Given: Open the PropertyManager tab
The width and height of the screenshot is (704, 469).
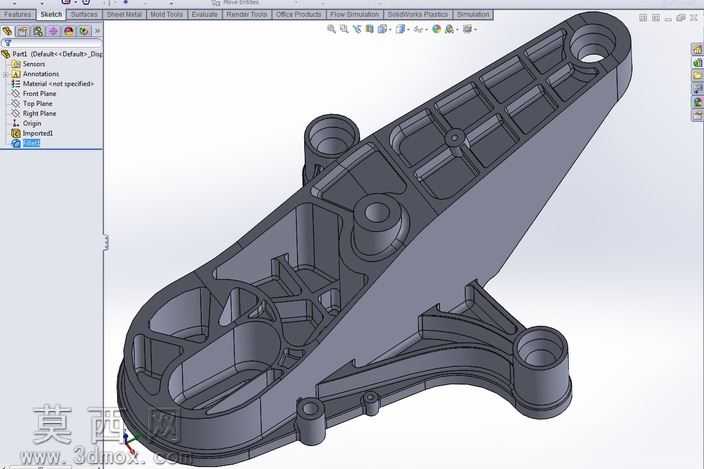Looking at the screenshot, I should click(22, 31).
